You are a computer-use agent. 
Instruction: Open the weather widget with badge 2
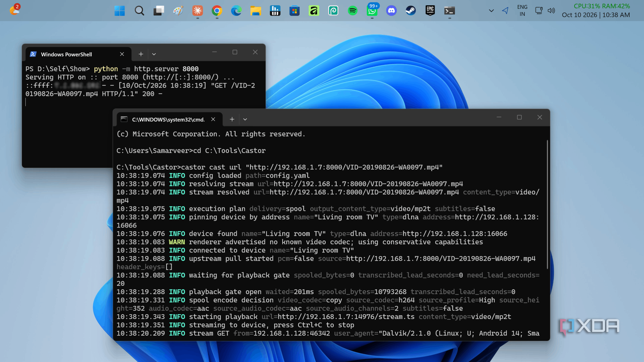[14, 9]
